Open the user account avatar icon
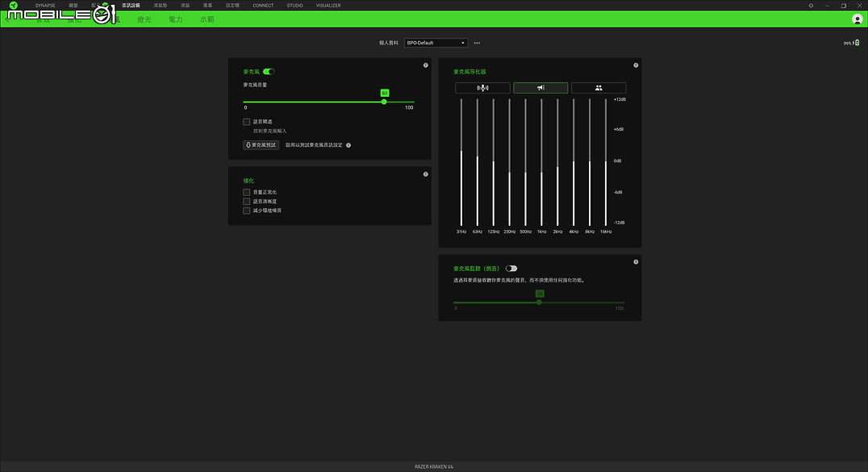868x472 pixels. point(857,19)
